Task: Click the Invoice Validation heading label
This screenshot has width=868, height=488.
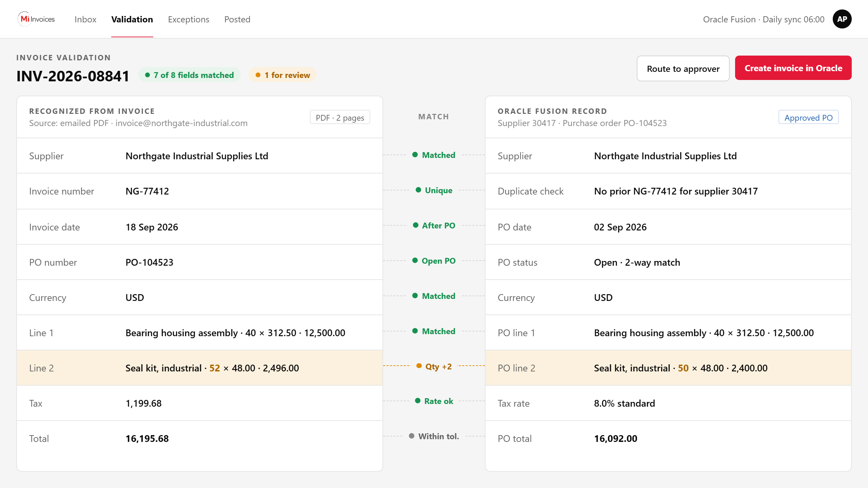Action: click(x=63, y=58)
